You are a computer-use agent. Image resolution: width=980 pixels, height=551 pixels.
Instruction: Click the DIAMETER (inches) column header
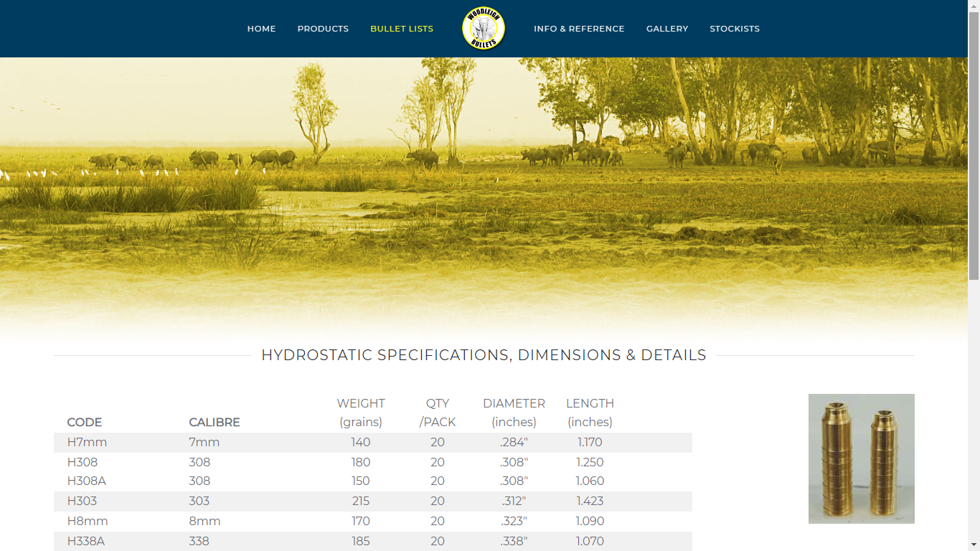(514, 413)
